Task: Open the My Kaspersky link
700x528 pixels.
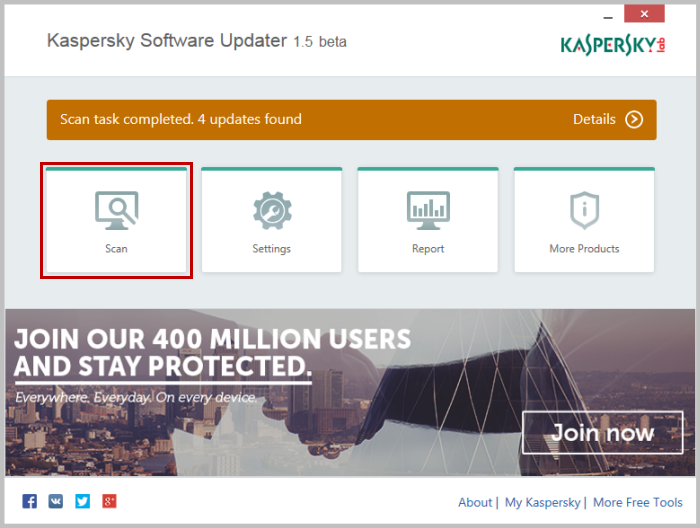Action: 542,503
